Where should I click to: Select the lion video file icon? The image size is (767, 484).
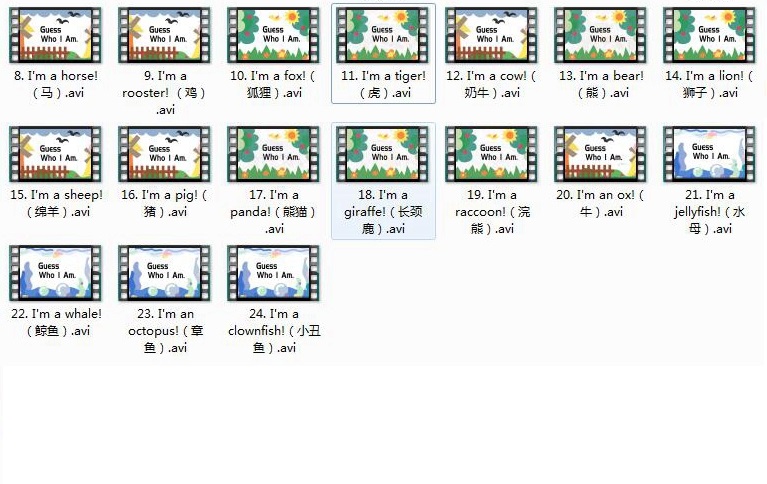710,35
